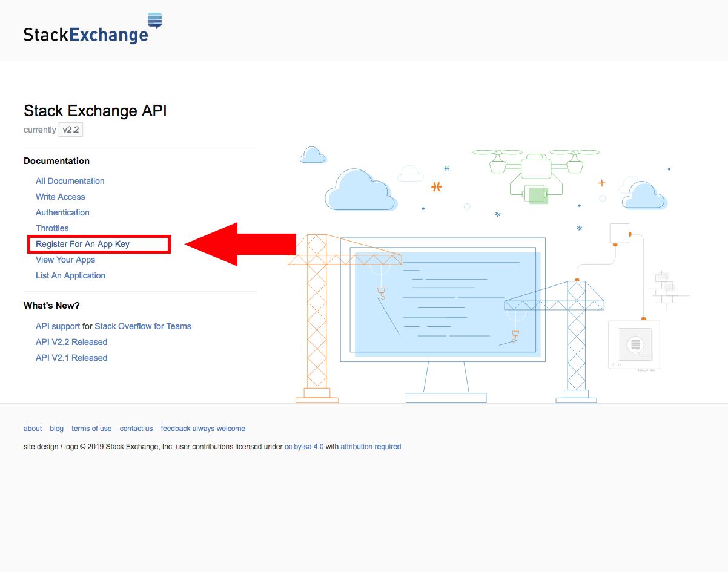Open the Throttles page
The width and height of the screenshot is (728, 572).
pos(52,228)
